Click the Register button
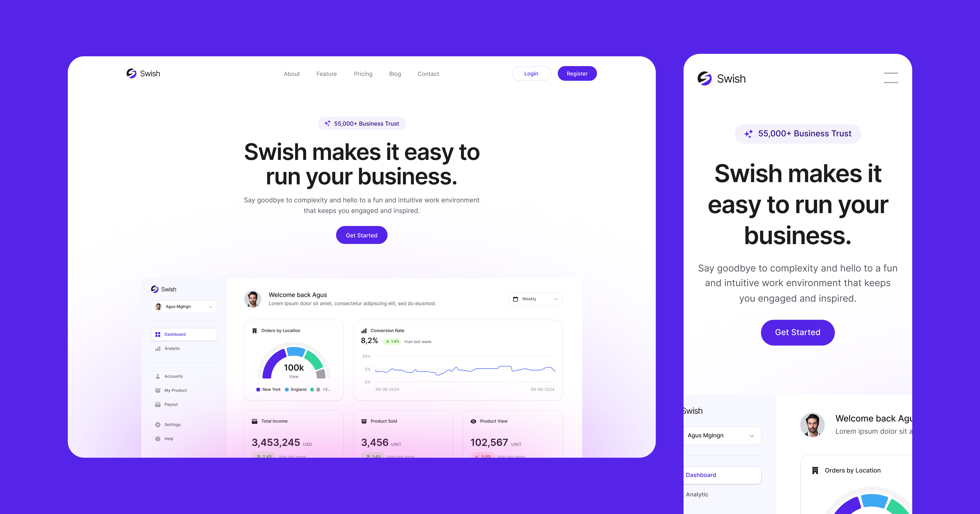This screenshot has width=980, height=514. (x=576, y=73)
